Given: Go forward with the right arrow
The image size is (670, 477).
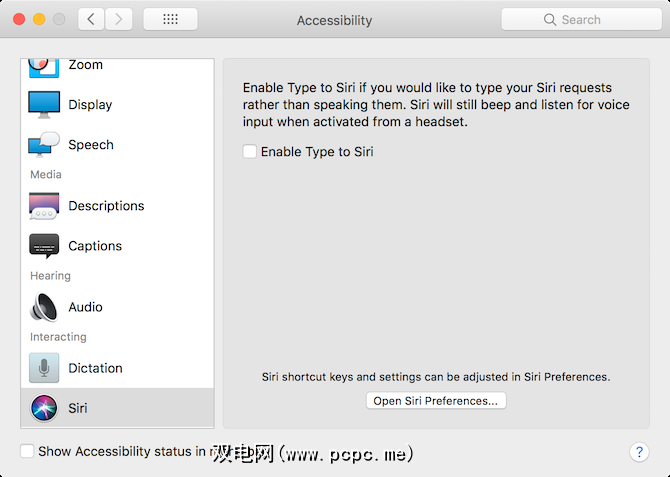Looking at the screenshot, I should 119,19.
